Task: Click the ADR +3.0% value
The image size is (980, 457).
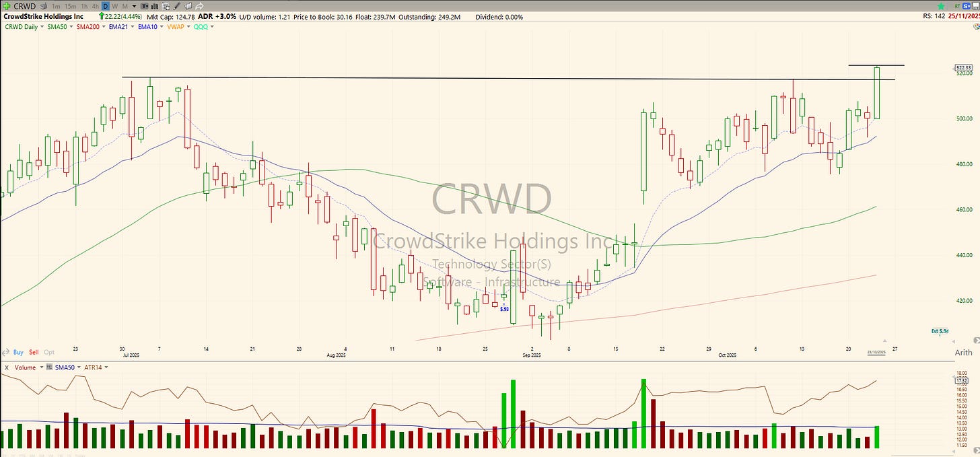Action: point(217,16)
